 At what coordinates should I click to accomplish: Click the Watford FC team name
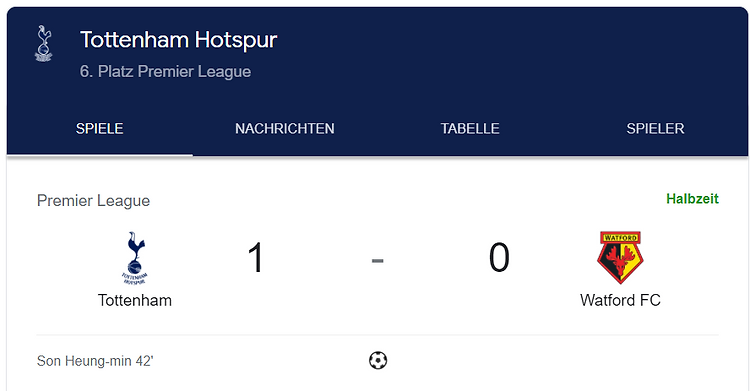point(620,300)
